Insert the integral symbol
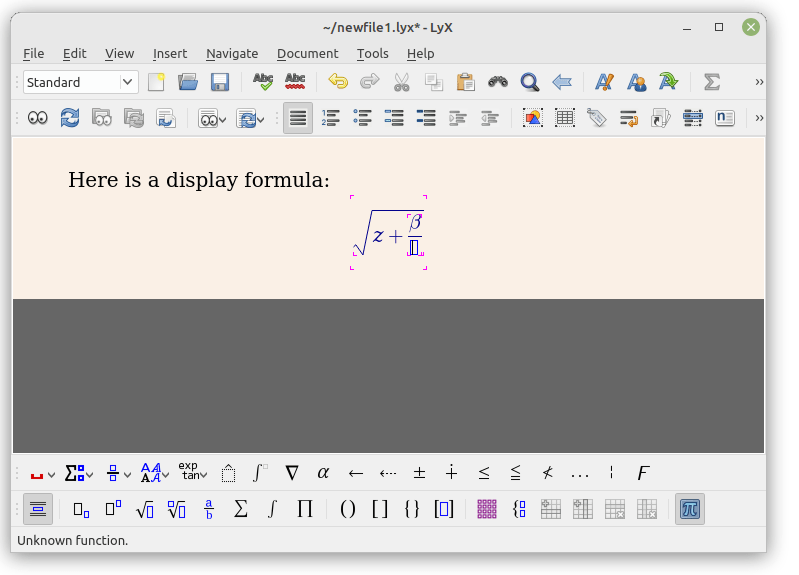 click(272, 509)
